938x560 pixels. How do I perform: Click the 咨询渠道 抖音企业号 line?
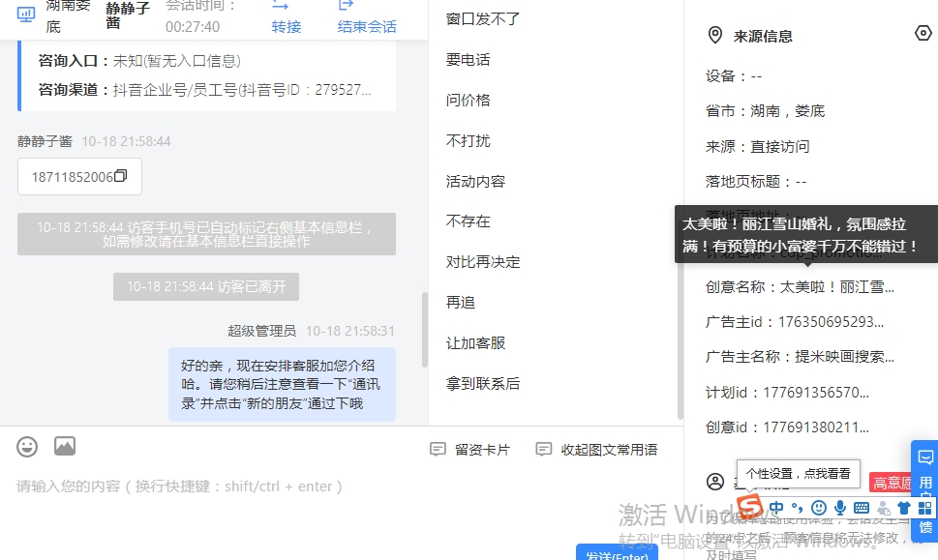click(x=204, y=90)
